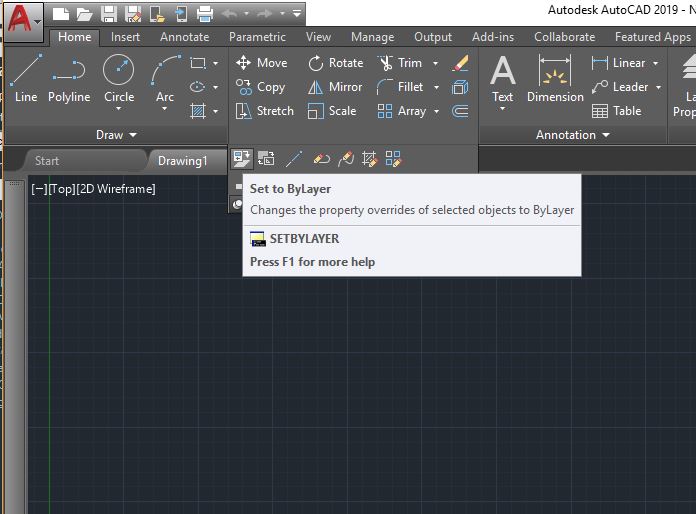The image size is (696, 514).
Task: Click the Set to ByLayer icon
Action: click(x=242, y=158)
